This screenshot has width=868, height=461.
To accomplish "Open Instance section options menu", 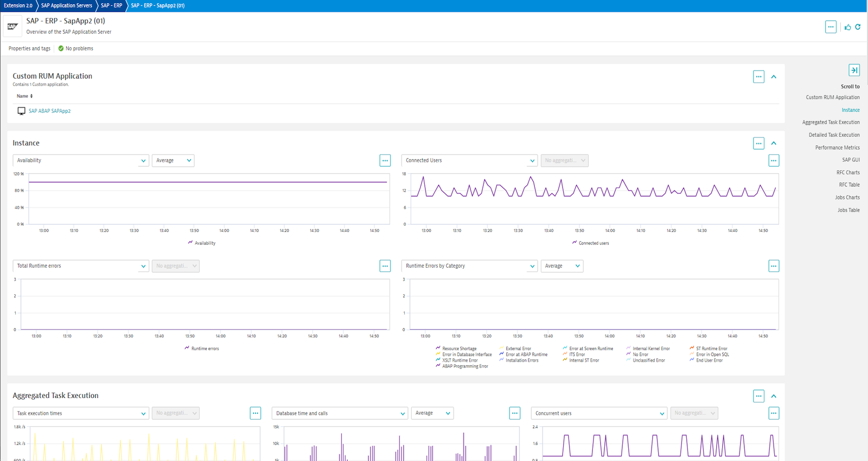I will point(758,143).
